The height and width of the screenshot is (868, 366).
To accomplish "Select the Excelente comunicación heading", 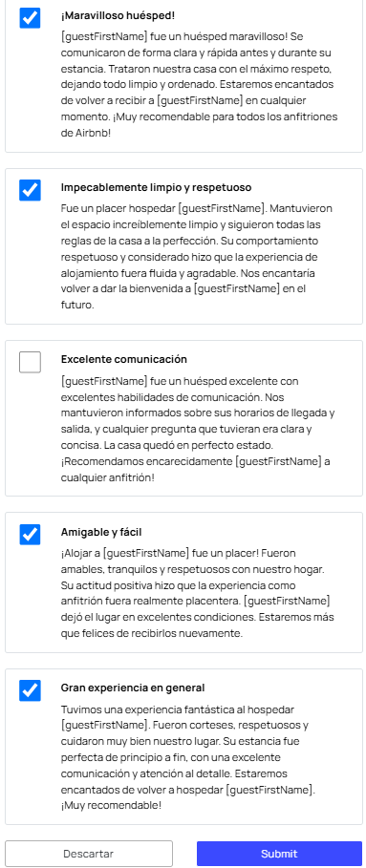I will pos(124,359).
